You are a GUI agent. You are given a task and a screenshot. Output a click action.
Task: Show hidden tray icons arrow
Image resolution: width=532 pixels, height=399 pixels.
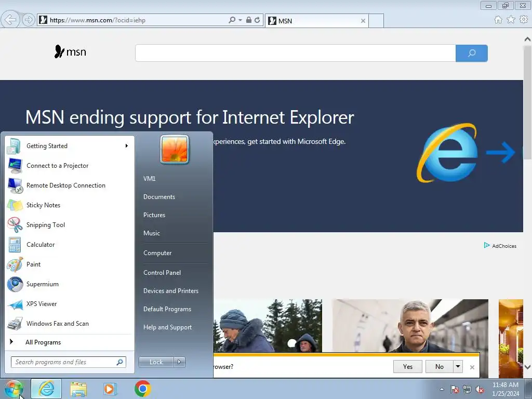pyautogui.click(x=442, y=389)
